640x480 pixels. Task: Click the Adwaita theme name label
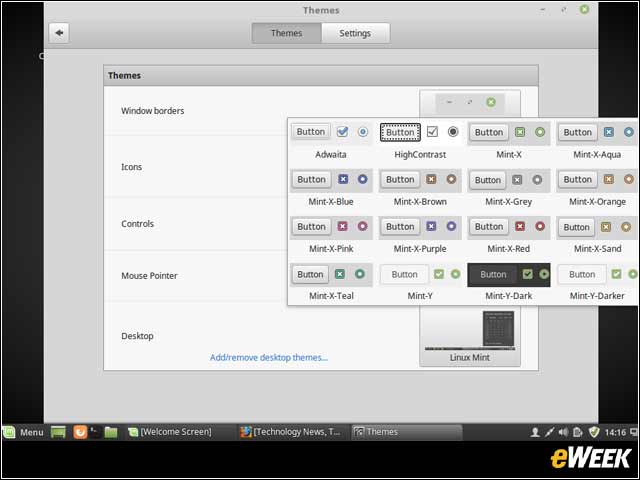pos(331,155)
